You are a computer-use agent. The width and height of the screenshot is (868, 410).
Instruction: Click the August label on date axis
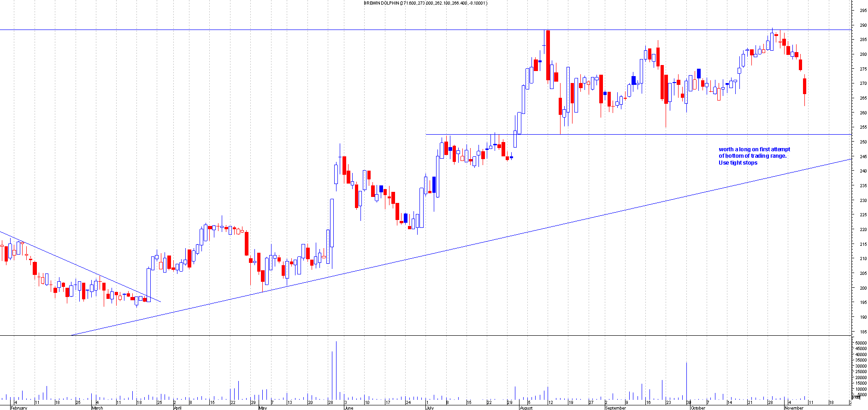pos(526,408)
